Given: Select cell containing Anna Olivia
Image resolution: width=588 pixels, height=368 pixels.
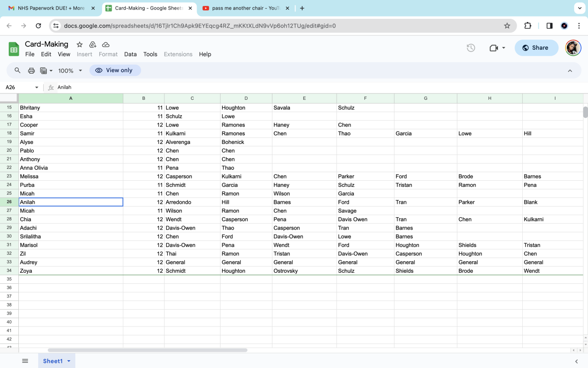Looking at the screenshot, I should pos(70,168).
